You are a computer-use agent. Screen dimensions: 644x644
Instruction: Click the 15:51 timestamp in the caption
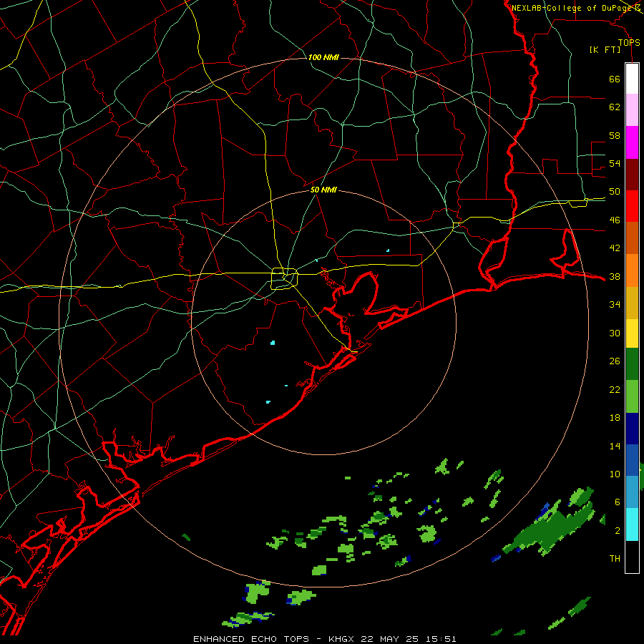click(439, 639)
